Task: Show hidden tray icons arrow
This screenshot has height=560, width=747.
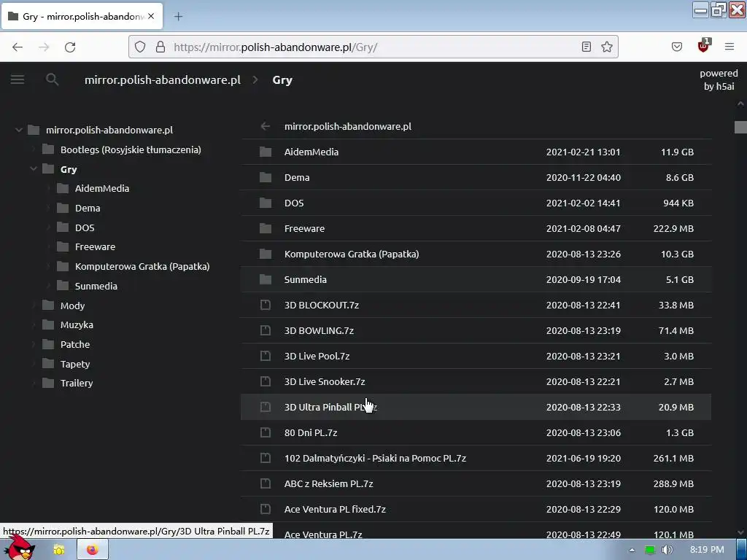Action: click(632, 550)
